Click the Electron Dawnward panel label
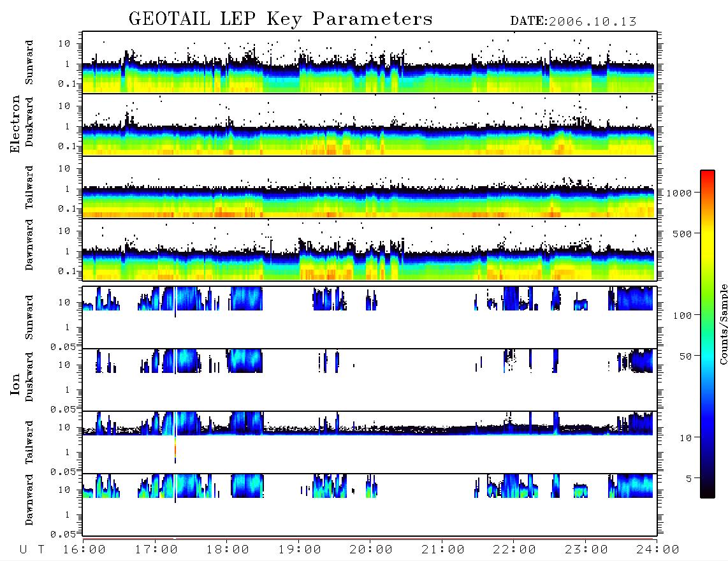This screenshot has height=561, width=728. (29, 245)
